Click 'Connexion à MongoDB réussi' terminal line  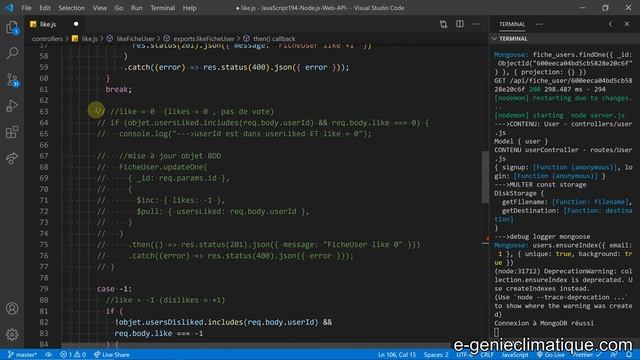(x=544, y=323)
